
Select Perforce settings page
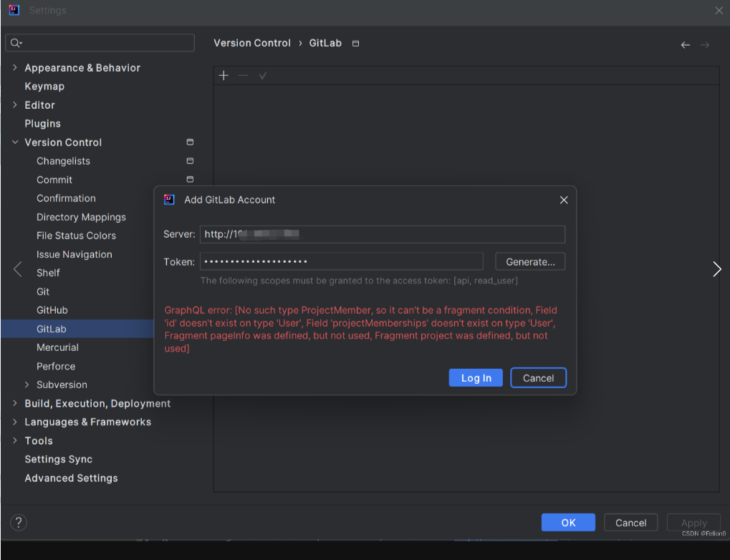click(56, 366)
